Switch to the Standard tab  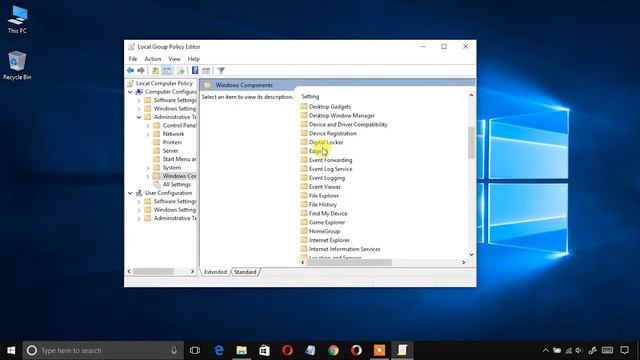245,272
